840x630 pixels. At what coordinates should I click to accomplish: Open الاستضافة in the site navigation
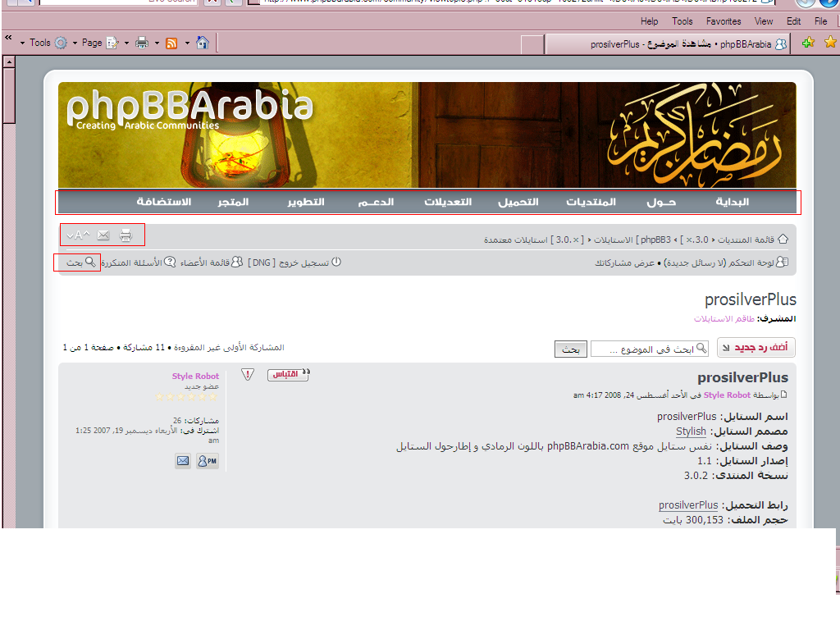[x=164, y=202]
